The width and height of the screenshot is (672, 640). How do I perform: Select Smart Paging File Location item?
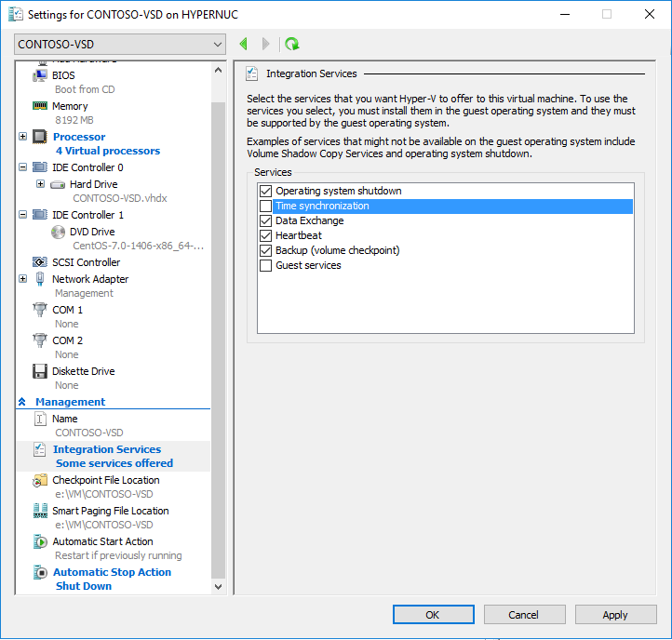[x=110, y=511]
